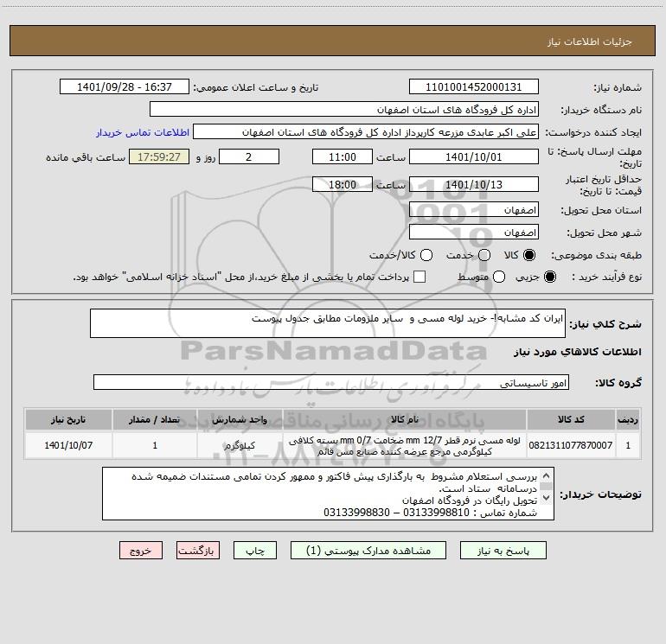This screenshot has height=644, width=666.
Task: Open مشاهده مدارک پیوستی (1) button
Action: coord(368,551)
